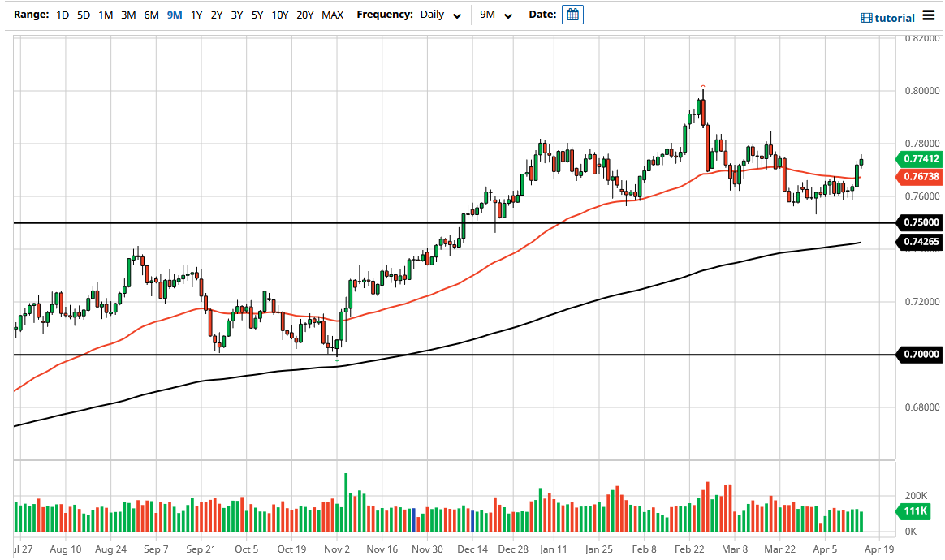This screenshot has width=945, height=560.
Task: Click the 0.74265 moving average label
Action: click(921, 242)
